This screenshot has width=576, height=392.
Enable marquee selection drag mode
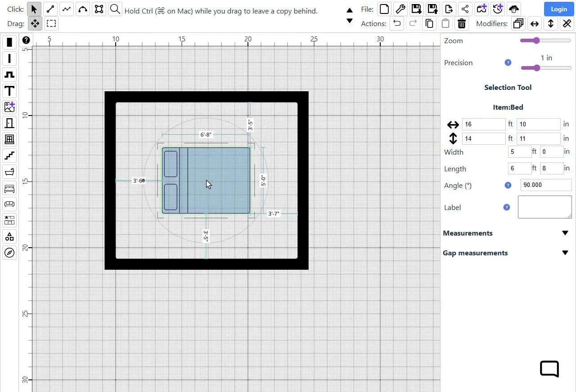[51, 23]
